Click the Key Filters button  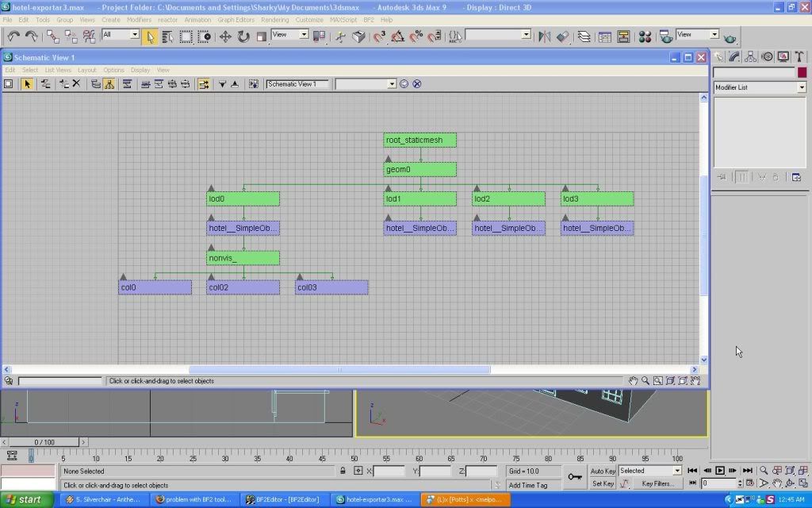coord(657,483)
